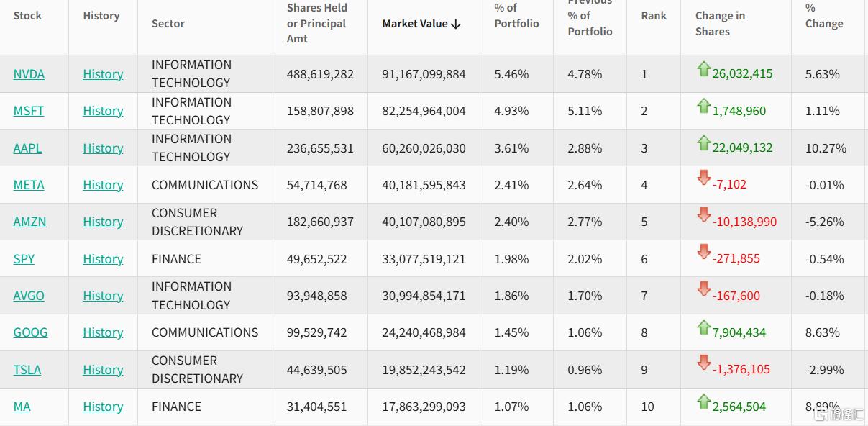Click the green up arrow in GOOG row
This screenshot has width=868, height=426.
(703, 327)
